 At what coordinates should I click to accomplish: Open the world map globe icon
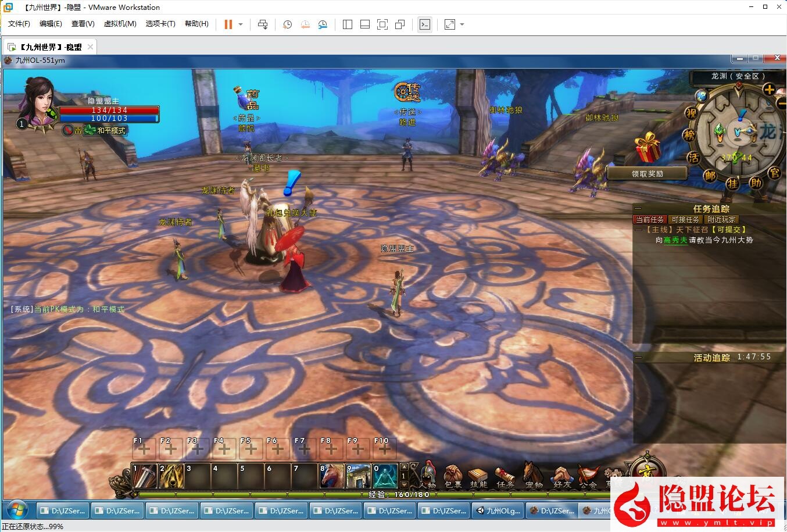pos(702,96)
